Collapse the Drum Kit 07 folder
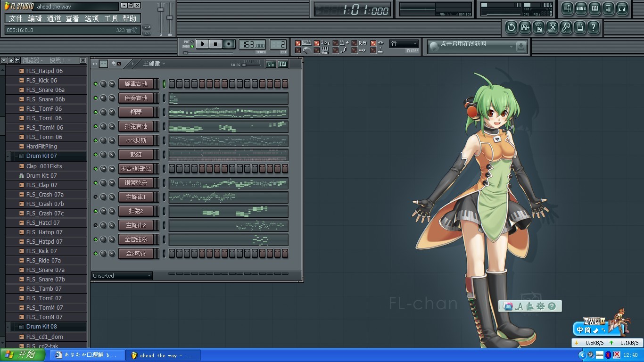644x362 pixels. (x=8, y=156)
